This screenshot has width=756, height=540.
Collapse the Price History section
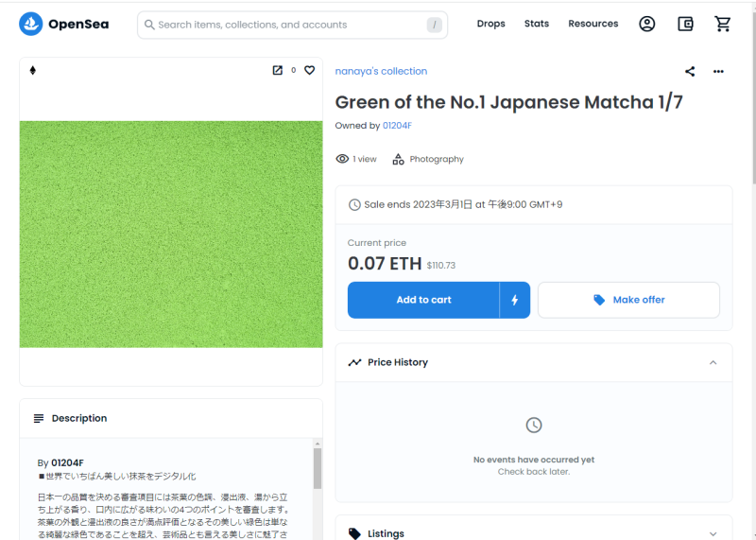tap(713, 362)
